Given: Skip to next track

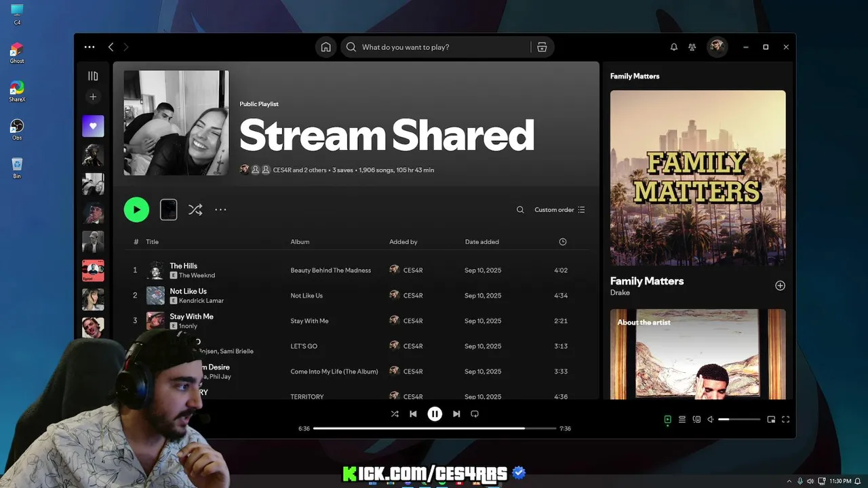Looking at the screenshot, I should click(x=456, y=413).
